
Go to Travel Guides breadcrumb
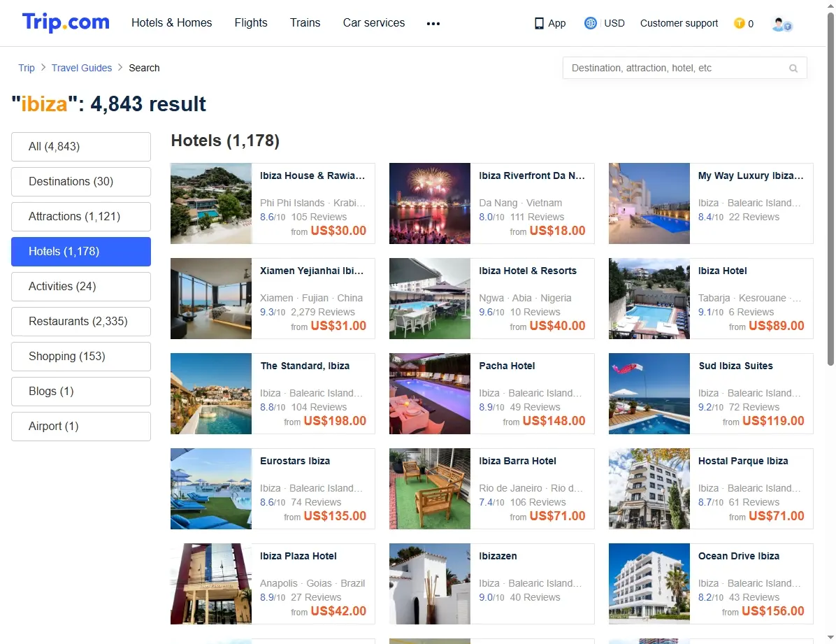(x=82, y=68)
